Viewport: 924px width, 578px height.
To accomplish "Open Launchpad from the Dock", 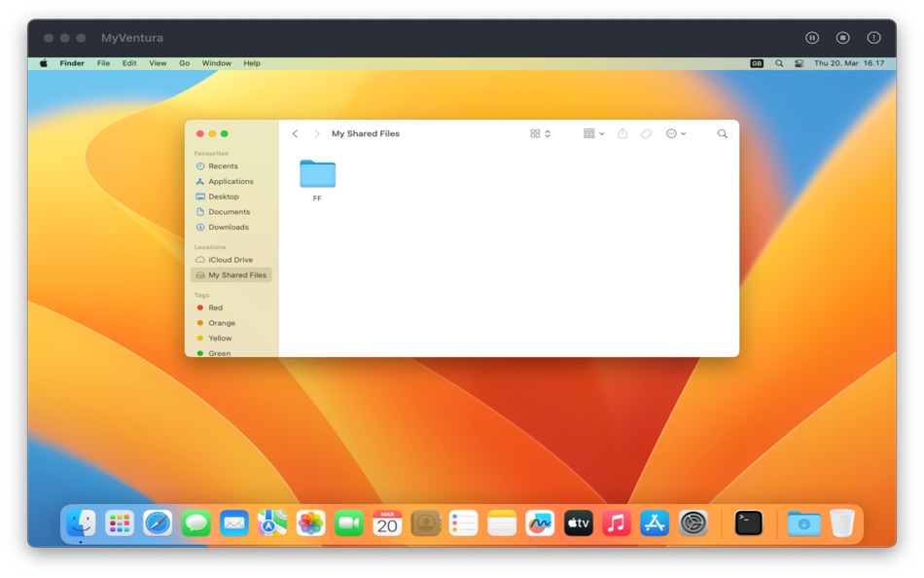I will click(x=119, y=523).
